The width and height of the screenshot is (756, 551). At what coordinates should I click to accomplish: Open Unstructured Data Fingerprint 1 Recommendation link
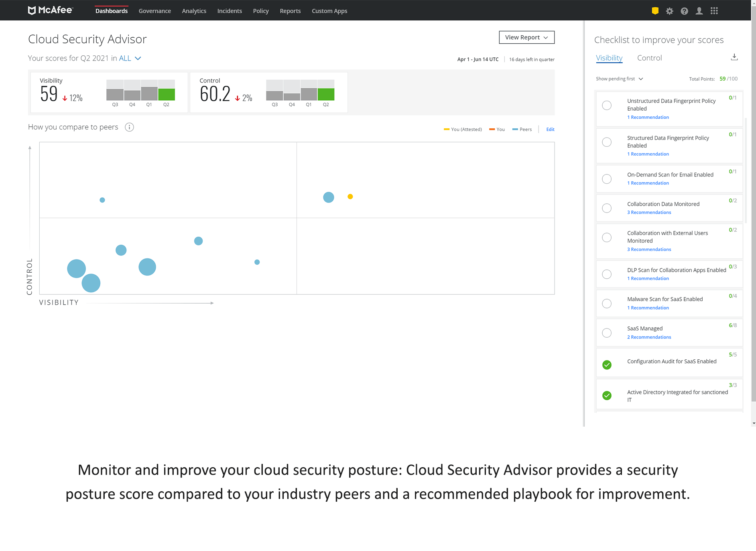point(648,117)
